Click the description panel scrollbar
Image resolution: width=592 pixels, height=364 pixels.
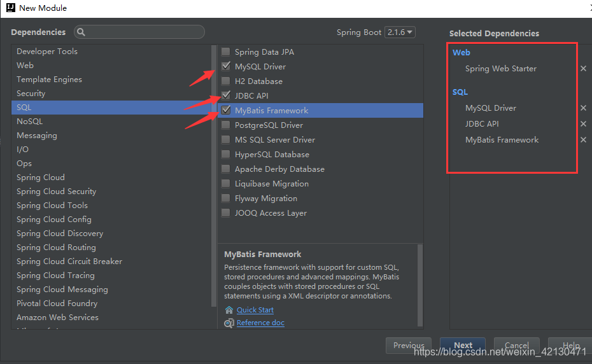coord(420,285)
